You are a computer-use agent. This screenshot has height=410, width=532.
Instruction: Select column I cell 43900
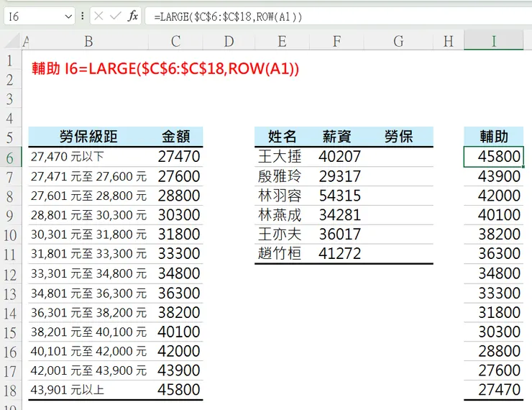[494, 176]
